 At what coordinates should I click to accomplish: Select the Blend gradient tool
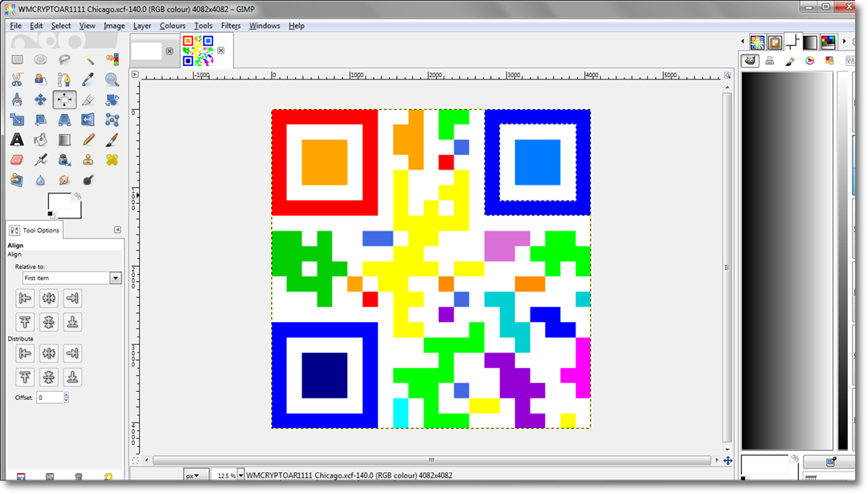coord(64,140)
